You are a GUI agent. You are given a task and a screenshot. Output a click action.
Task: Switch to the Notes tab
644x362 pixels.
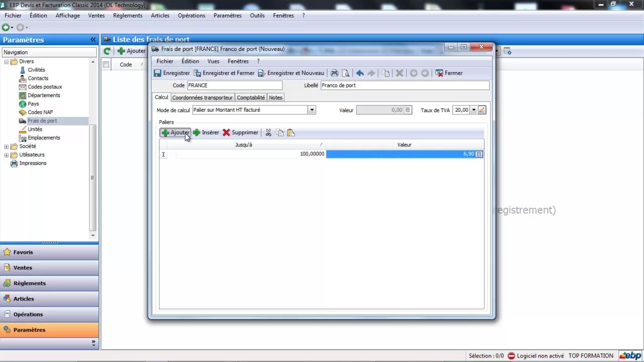pos(276,98)
